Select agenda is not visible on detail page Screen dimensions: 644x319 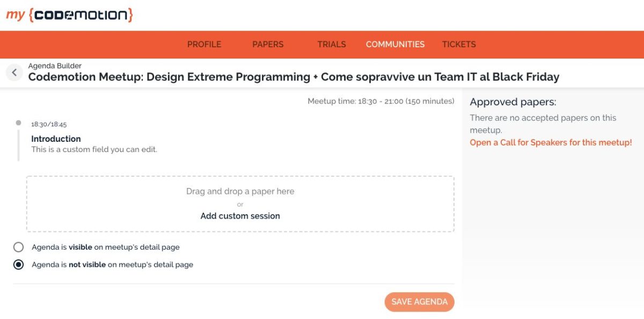click(x=18, y=264)
